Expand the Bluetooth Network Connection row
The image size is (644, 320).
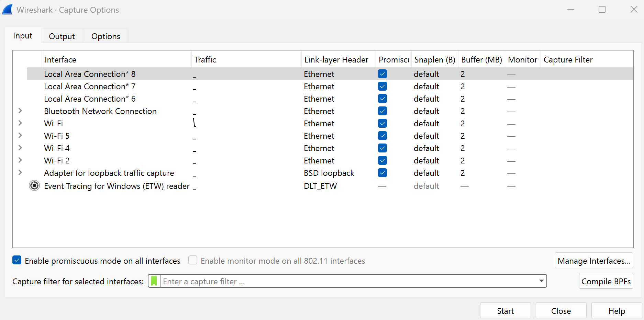(20, 111)
